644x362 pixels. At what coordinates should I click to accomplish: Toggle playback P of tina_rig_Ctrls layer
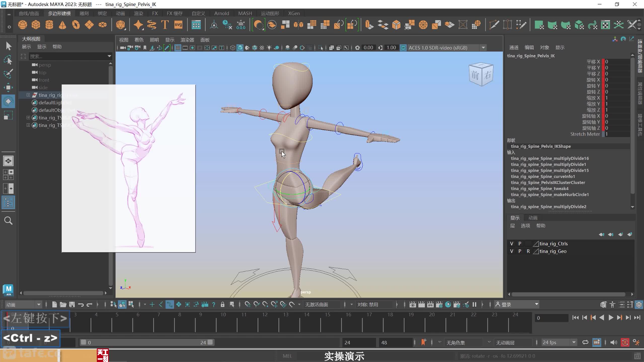tap(520, 244)
